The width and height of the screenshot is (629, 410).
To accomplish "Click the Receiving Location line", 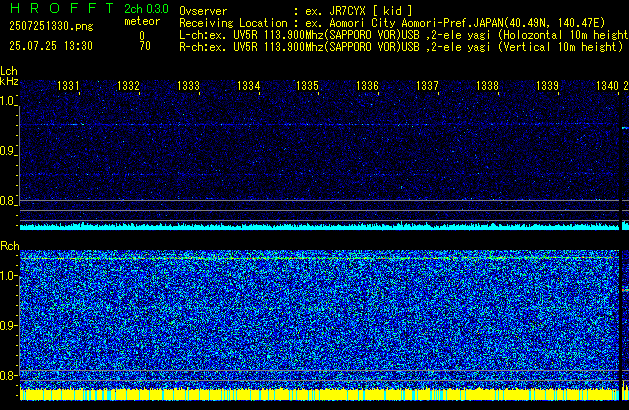I will 392,23.
